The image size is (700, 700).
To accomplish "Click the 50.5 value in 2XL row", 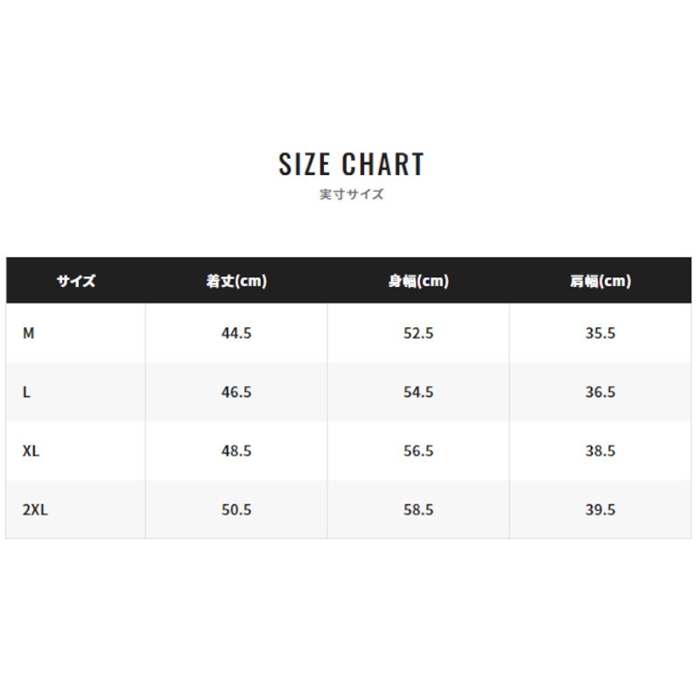I will click(236, 509).
